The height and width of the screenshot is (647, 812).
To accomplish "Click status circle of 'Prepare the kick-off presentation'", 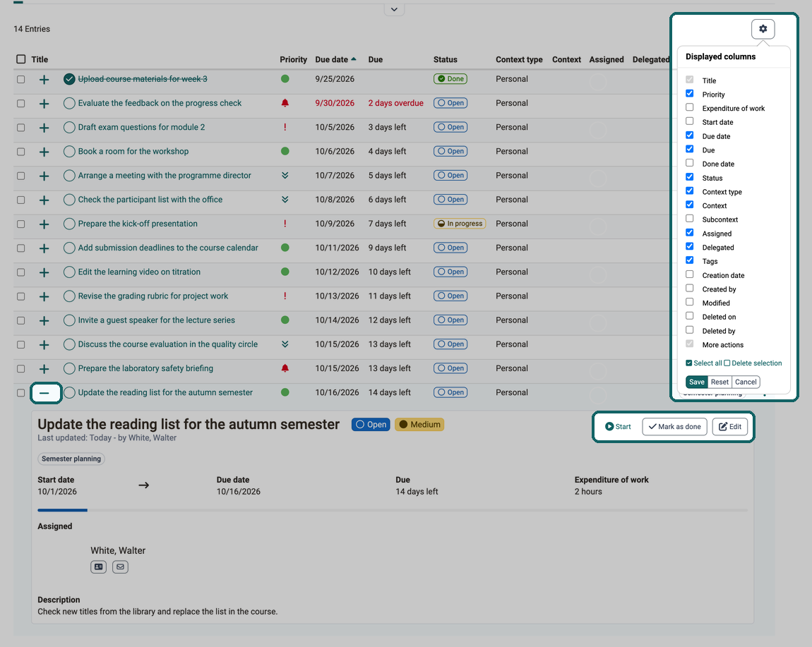I will [69, 224].
